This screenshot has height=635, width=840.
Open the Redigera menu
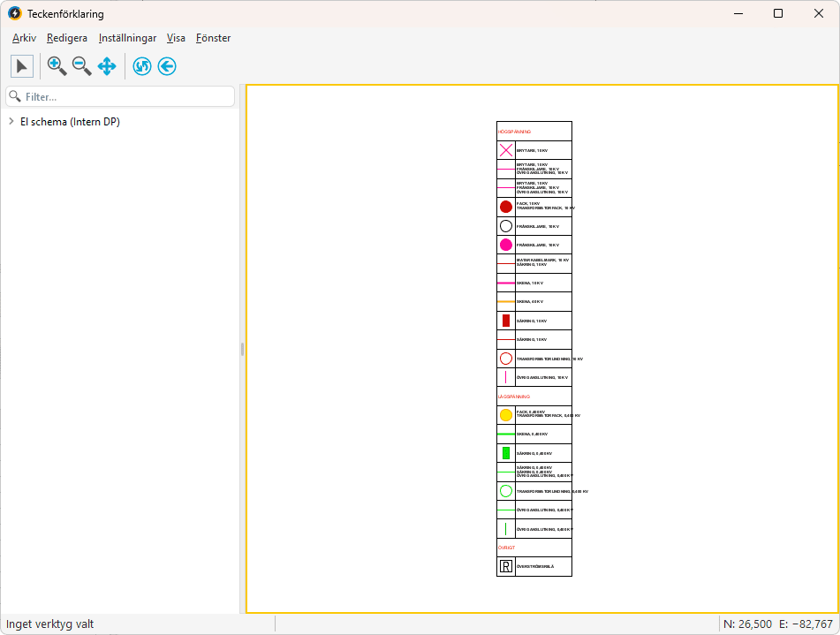[67, 38]
